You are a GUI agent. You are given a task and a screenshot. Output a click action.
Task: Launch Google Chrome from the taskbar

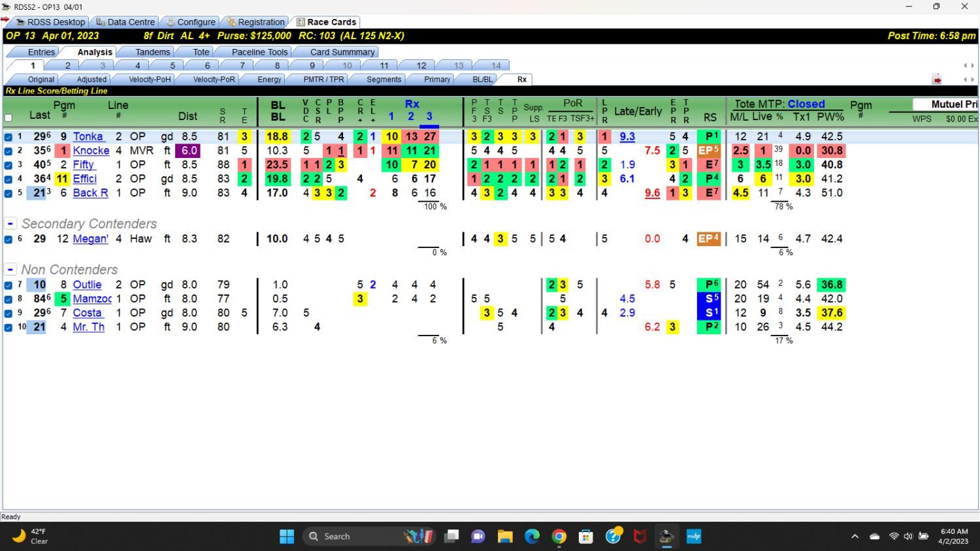coord(559,537)
